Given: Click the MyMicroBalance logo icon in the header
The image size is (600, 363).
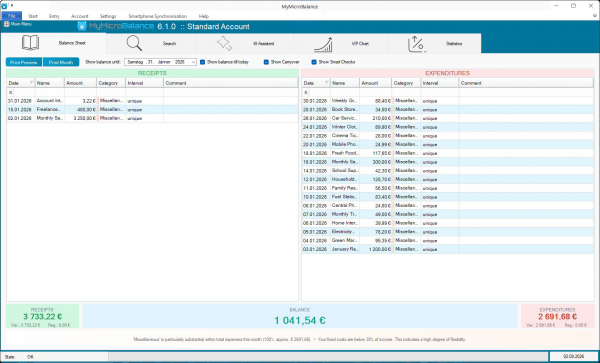Looking at the screenshot, I should click(x=82, y=26).
